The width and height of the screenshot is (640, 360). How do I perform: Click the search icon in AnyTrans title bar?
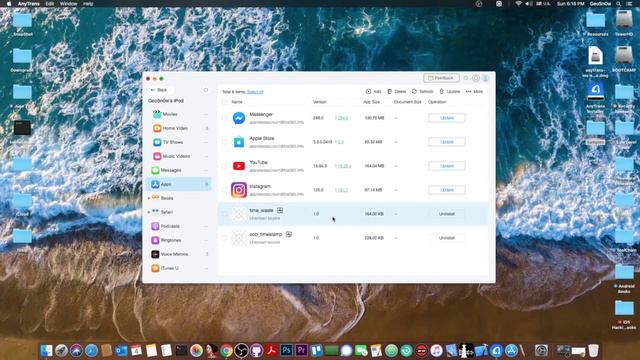click(466, 78)
